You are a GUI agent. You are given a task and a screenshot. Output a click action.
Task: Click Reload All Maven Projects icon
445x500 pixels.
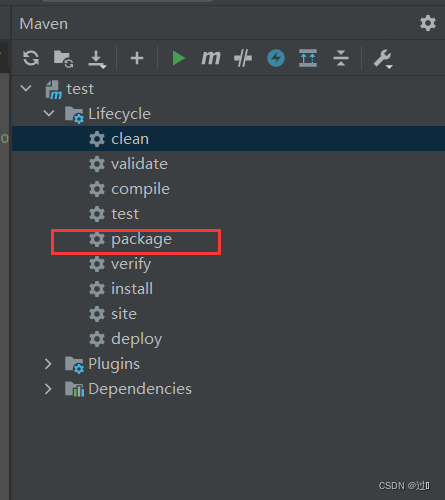click(x=31, y=58)
